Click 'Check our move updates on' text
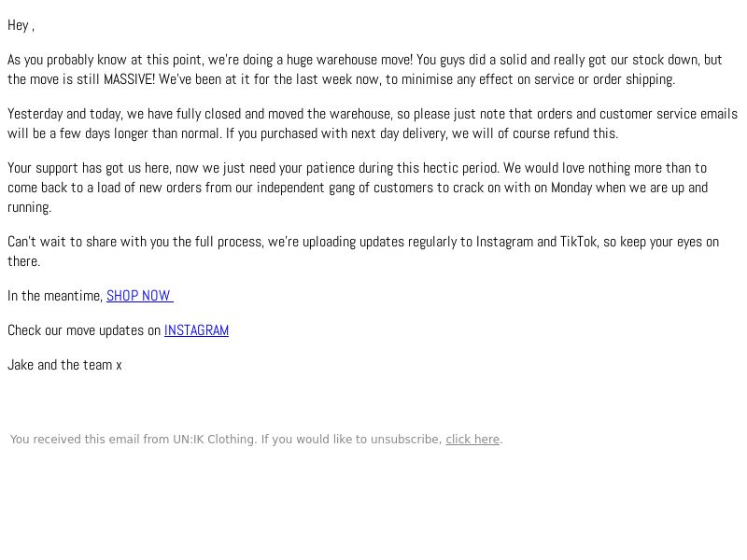747x560 pixels. coord(84,330)
